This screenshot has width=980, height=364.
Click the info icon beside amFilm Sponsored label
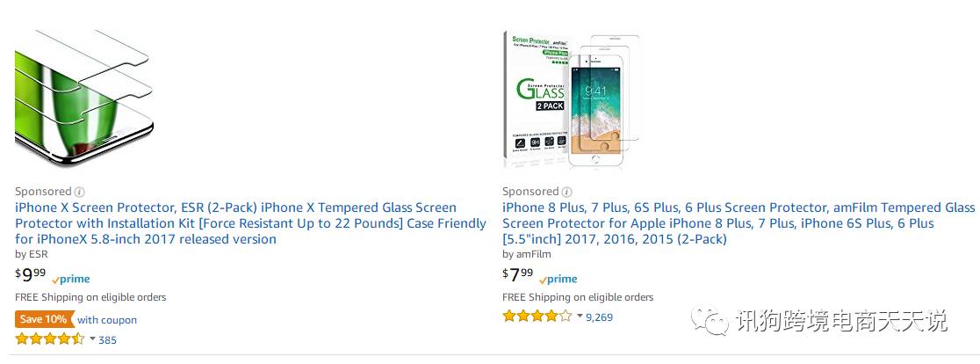(x=567, y=192)
